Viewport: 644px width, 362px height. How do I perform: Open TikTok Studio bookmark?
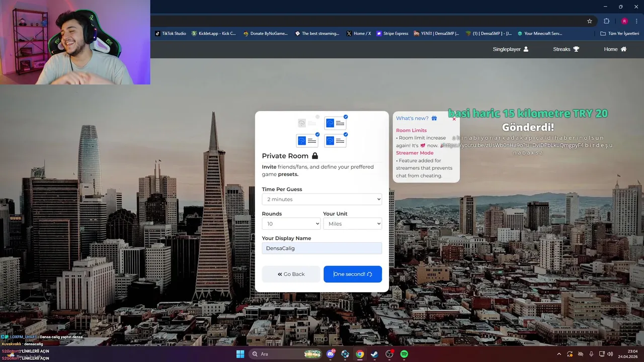[171, 34]
